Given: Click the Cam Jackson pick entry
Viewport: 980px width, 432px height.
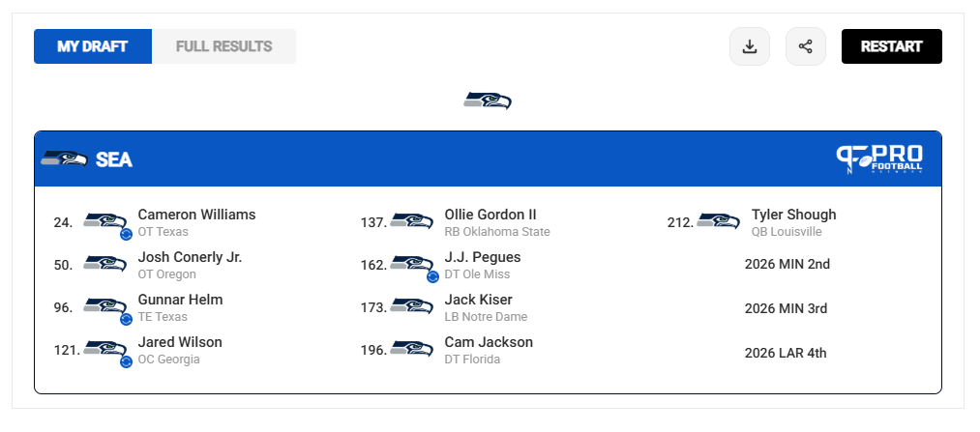Looking at the screenshot, I should coord(446,350).
